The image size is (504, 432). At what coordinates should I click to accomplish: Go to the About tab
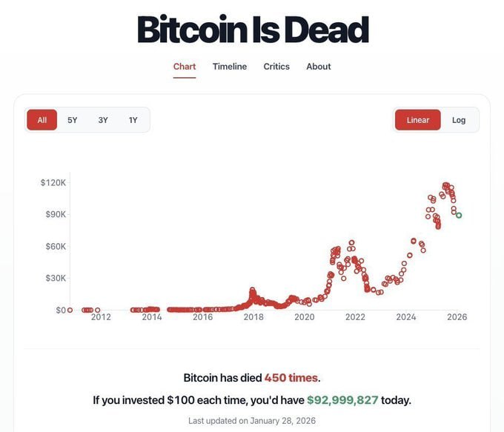tap(319, 67)
